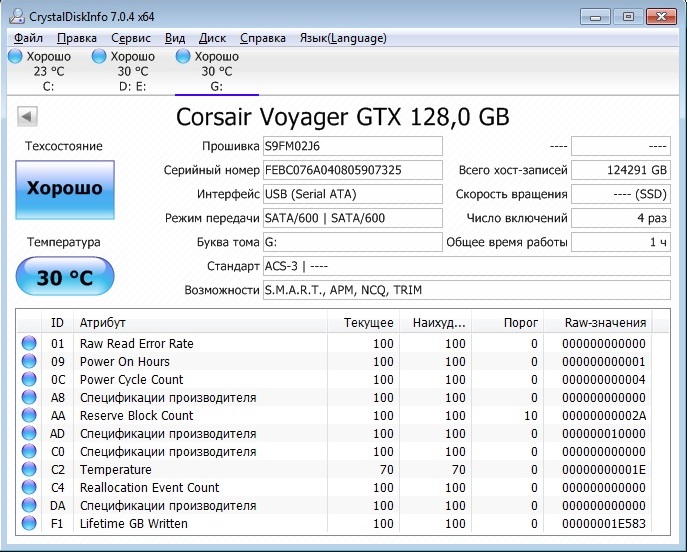Click the serial number field
This screenshot has width=687, height=552.
[353, 170]
